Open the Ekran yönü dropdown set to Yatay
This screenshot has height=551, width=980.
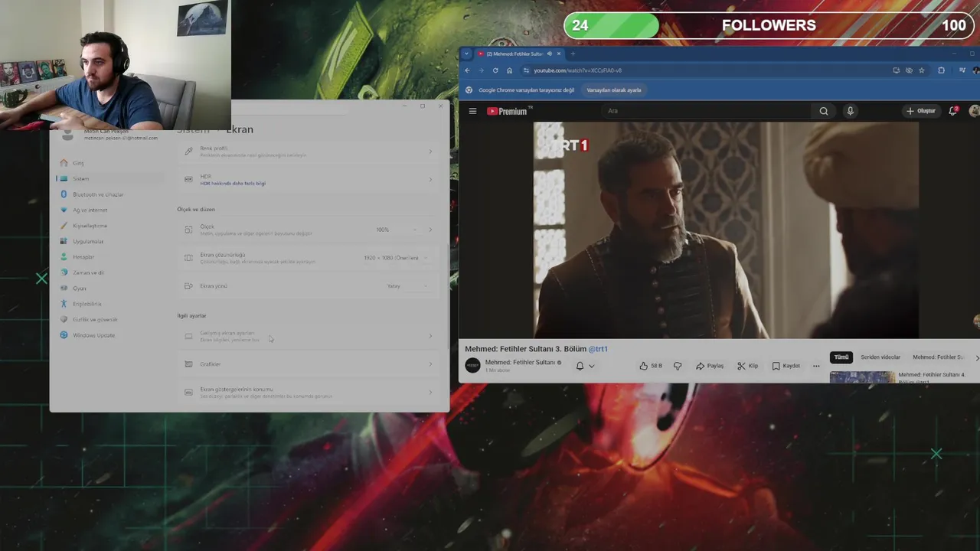coord(407,286)
